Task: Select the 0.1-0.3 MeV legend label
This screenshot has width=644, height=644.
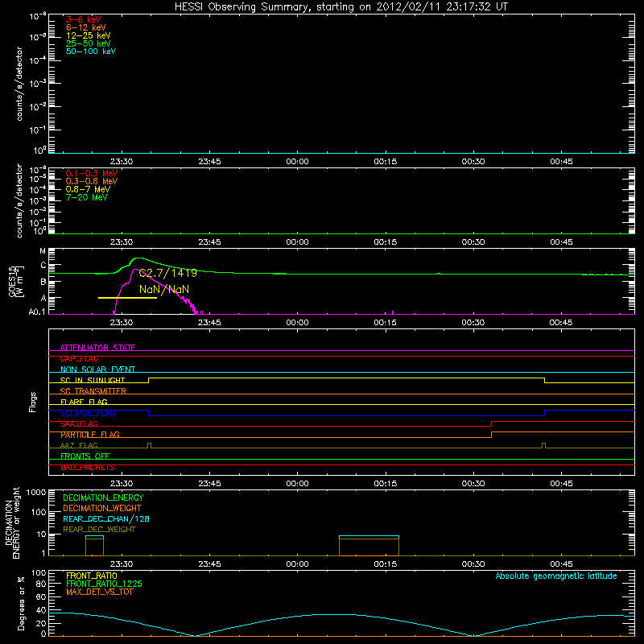Action: [x=92, y=173]
